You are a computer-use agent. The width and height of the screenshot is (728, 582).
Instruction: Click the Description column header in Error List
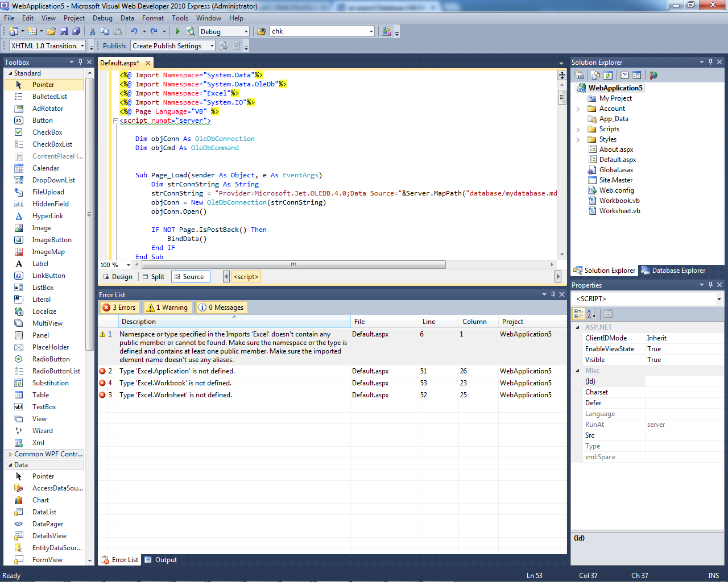[x=234, y=322]
